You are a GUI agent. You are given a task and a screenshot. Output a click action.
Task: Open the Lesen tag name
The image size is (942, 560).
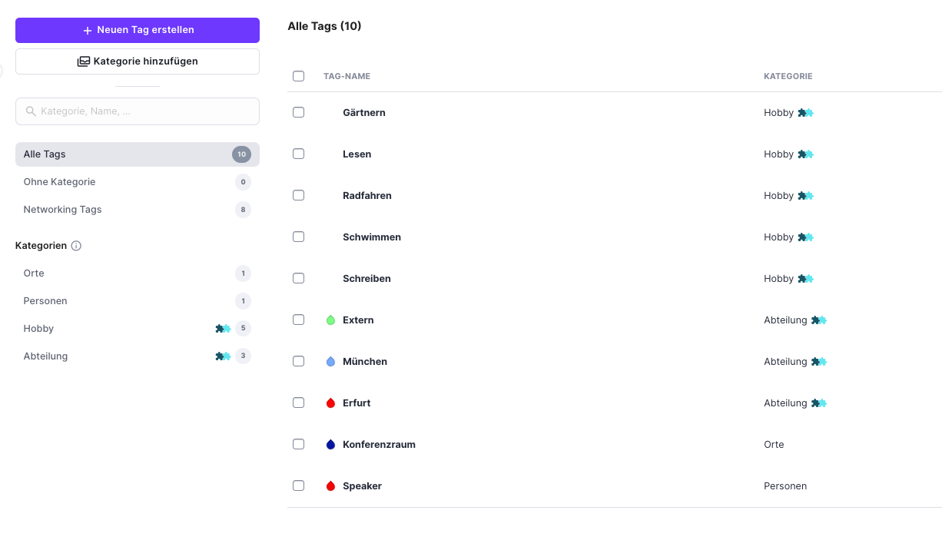click(x=357, y=154)
